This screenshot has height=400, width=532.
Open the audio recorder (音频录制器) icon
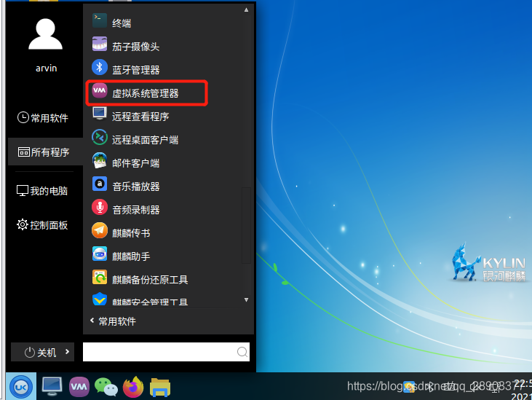pyautogui.click(x=100, y=207)
